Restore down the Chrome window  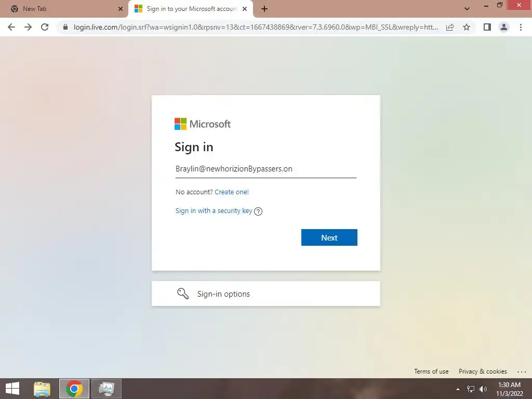click(x=500, y=5)
